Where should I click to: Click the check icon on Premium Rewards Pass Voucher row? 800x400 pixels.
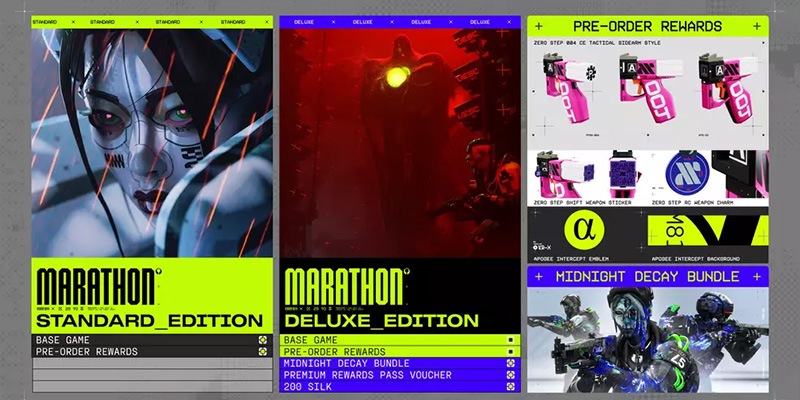click(510, 375)
